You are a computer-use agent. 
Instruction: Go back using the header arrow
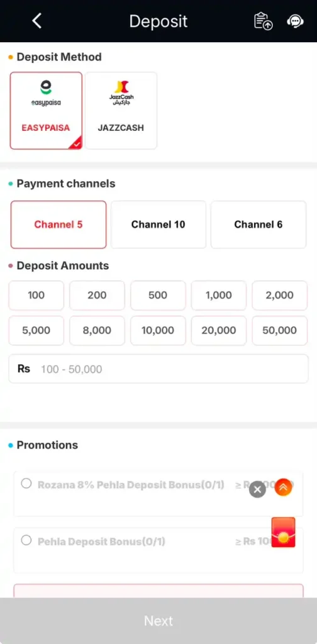[37, 21]
